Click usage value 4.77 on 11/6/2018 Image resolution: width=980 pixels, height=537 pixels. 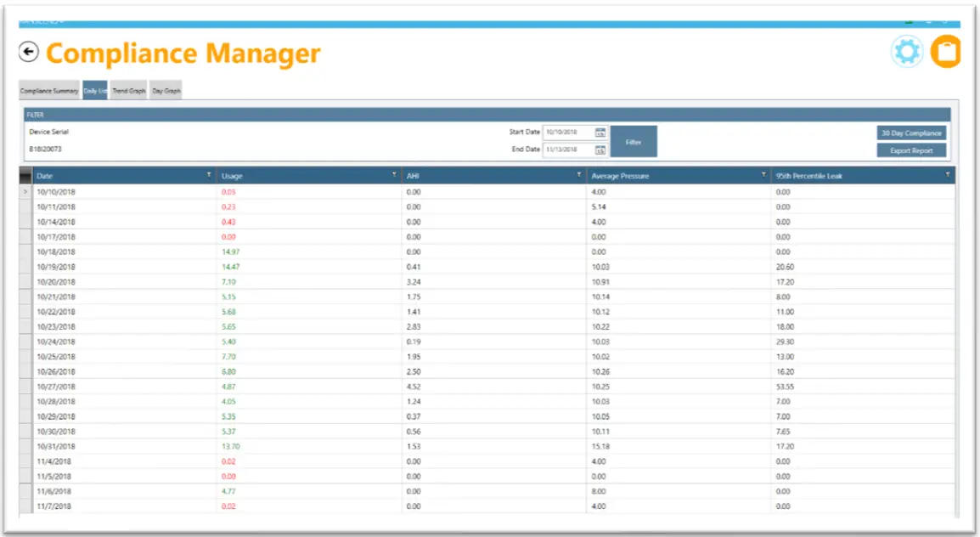click(x=228, y=492)
